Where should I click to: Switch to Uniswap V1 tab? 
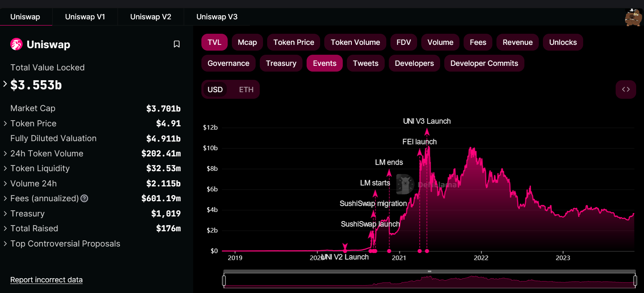click(x=85, y=17)
